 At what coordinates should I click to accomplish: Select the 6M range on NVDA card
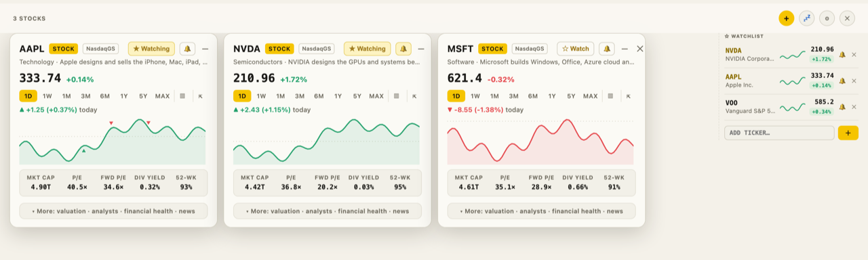click(319, 96)
